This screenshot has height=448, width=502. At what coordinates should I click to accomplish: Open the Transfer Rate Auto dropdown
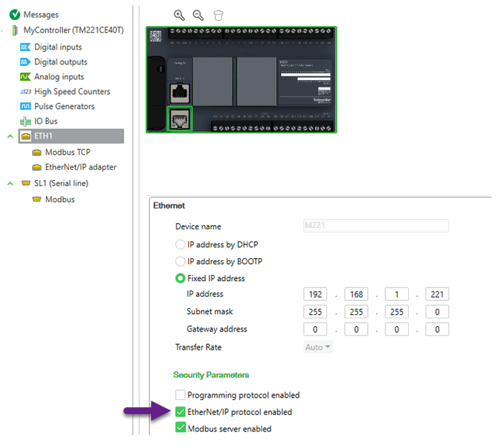coord(318,347)
